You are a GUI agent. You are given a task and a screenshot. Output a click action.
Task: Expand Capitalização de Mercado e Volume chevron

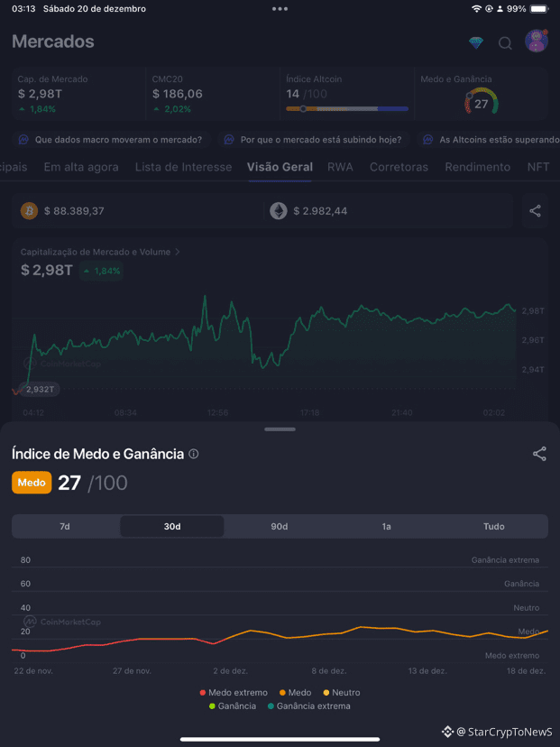point(178,253)
